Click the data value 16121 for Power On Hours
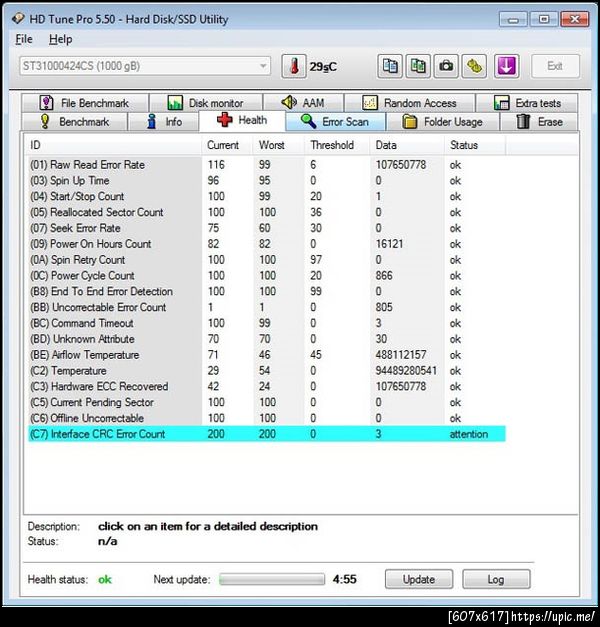The height and width of the screenshot is (627, 600). coord(390,244)
